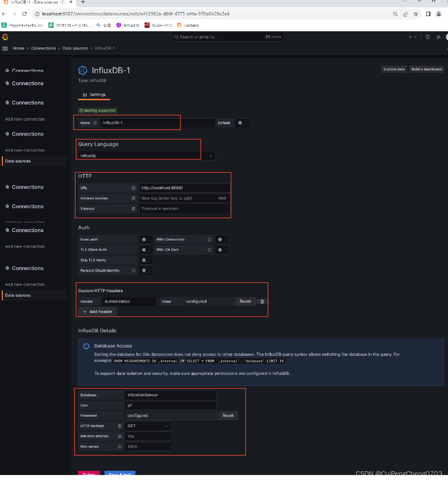Open the Node-RED bookmark in bookmarks bar
Screen dimensions: 448x481
[158, 25]
